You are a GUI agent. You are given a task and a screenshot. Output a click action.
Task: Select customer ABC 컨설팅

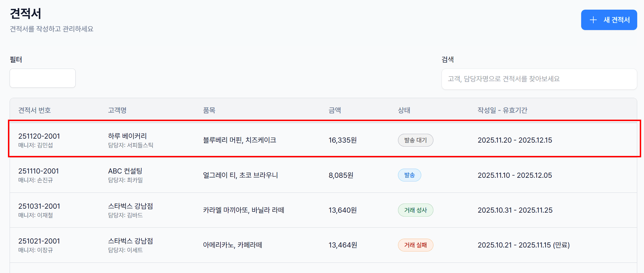tap(125, 171)
